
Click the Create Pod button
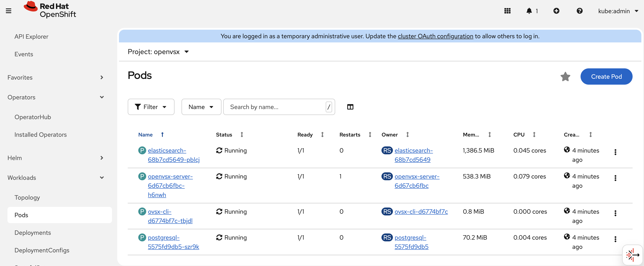pyautogui.click(x=606, y=77)
